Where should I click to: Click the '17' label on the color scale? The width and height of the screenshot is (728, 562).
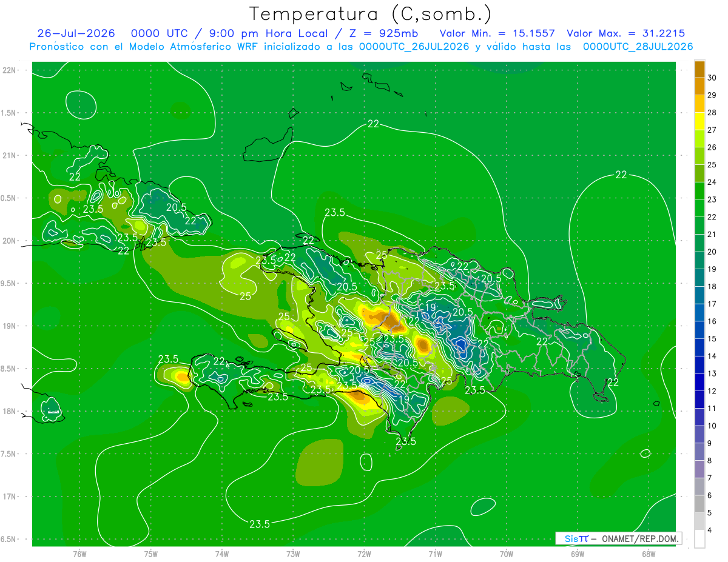(x=712, y=304)
